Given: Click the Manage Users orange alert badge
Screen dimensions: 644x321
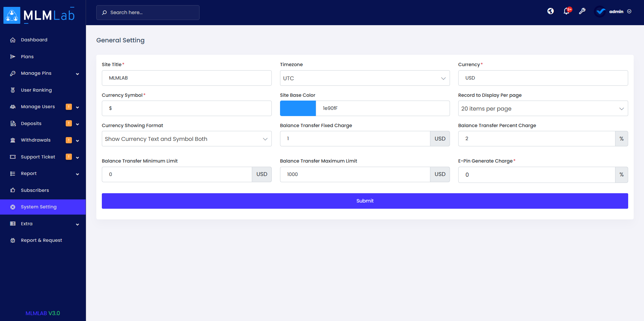Looking at the screenshot, I should coord(69,107).
